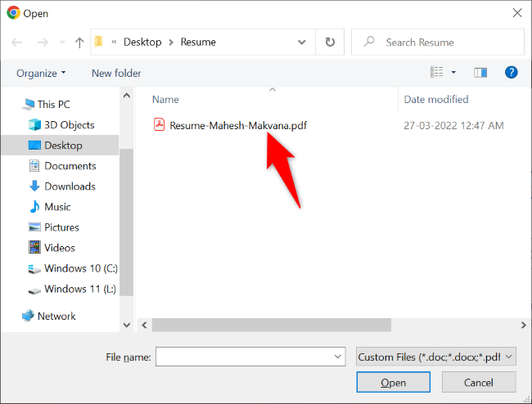Click the PDF icon of Resume-Mahesh-Makvana
The width and height of the screenshot is (532, 404).
click(159, 124)
